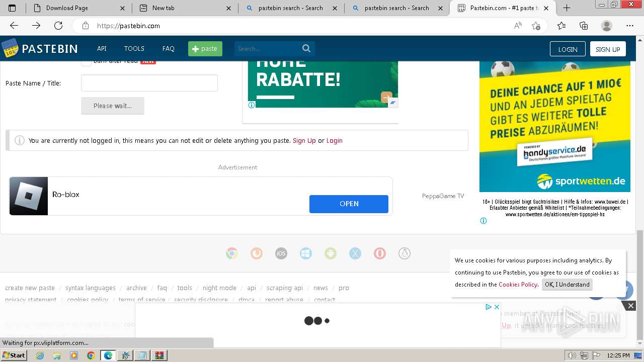644x362 pixels.
Task: Open the TOOLS menu item
Action: (x=134, y=49)
